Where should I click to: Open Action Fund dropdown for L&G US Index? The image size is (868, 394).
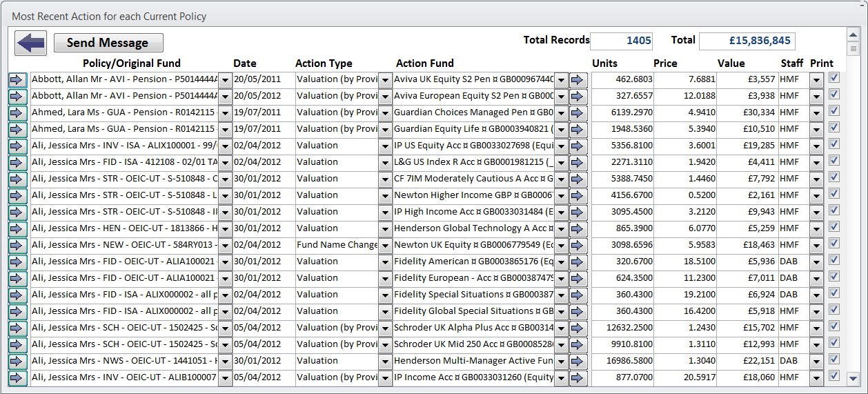click(x=561, y=162)
